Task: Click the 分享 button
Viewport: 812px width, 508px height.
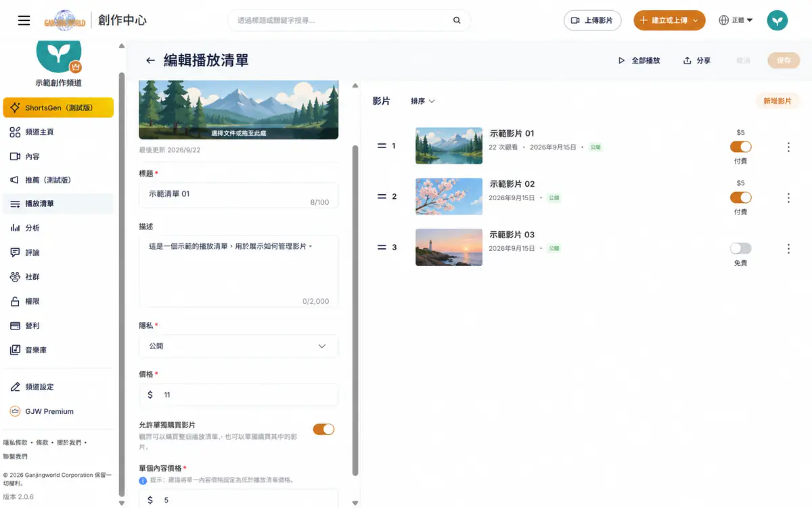Action: pos(696,60)
